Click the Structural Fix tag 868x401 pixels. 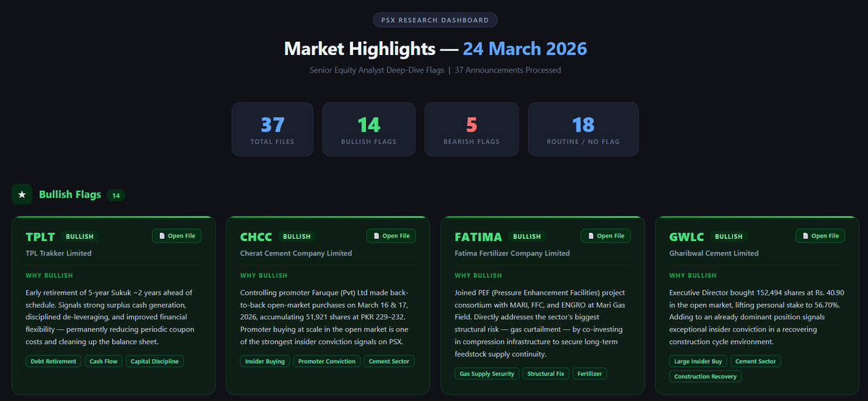point(546,373)
